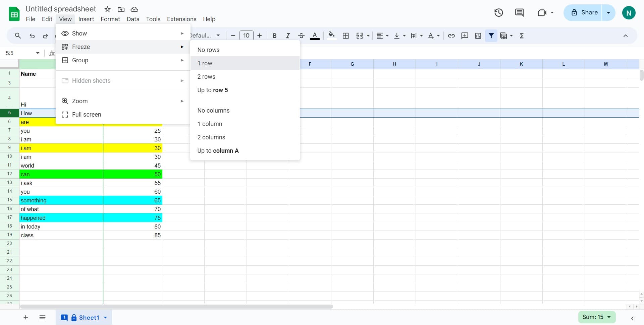Click the font size input field
The image size is (644, 325).
246,36
